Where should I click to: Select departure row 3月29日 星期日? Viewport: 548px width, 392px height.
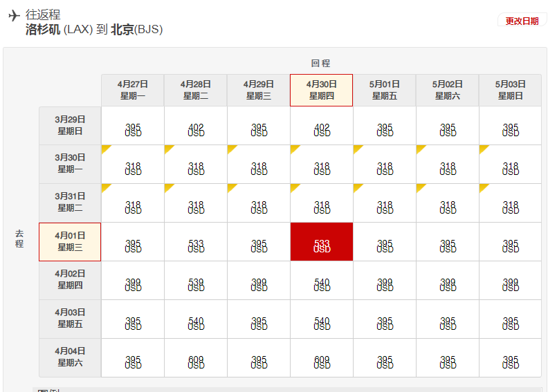pyautogui.click(x=70, y=126)
